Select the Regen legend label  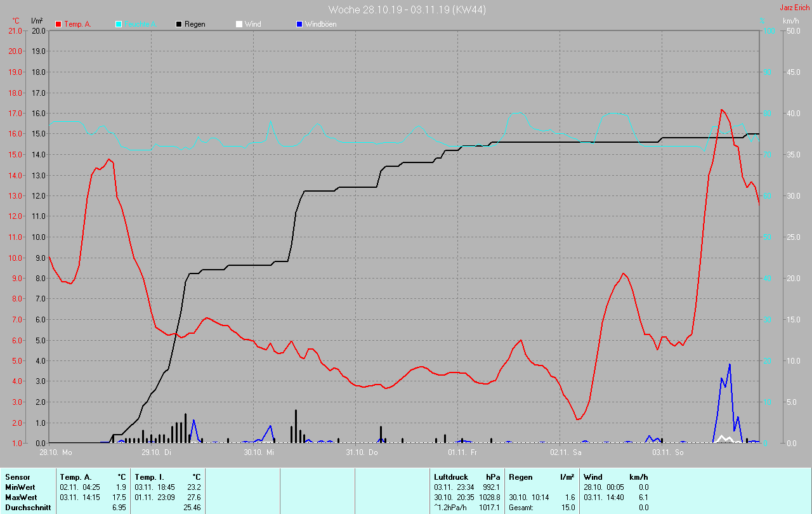click(195, 24)
